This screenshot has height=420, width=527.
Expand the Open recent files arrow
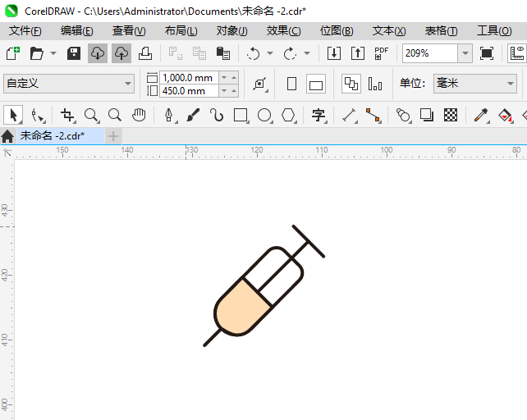[53, 53]
